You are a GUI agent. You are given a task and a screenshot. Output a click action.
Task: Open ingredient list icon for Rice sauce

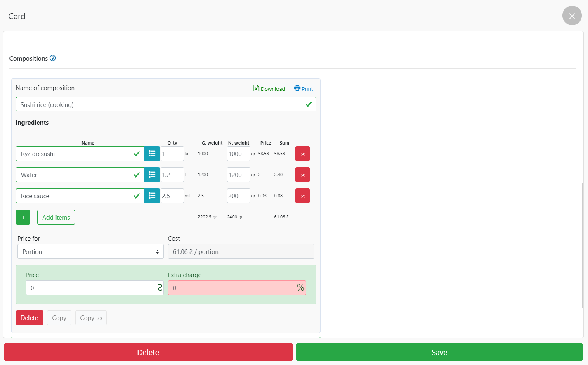pyautogui.click(x=151, y=196)
